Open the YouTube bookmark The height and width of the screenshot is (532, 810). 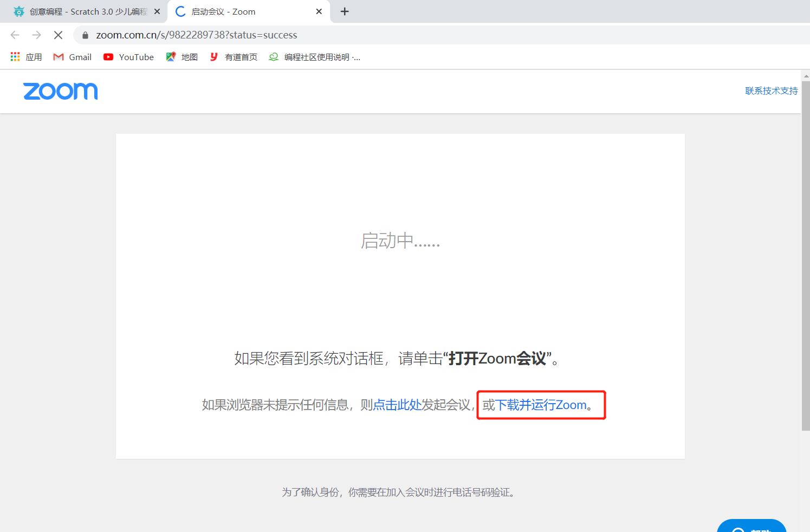128,57
